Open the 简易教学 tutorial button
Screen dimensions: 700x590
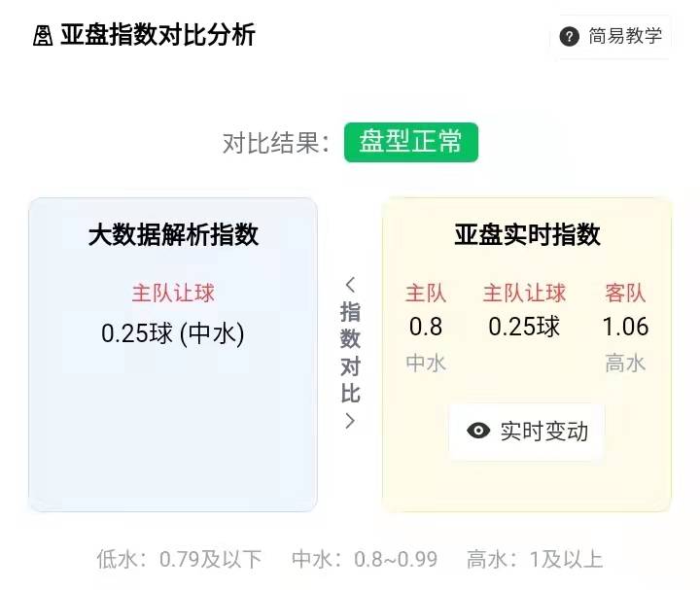(611, 37)
